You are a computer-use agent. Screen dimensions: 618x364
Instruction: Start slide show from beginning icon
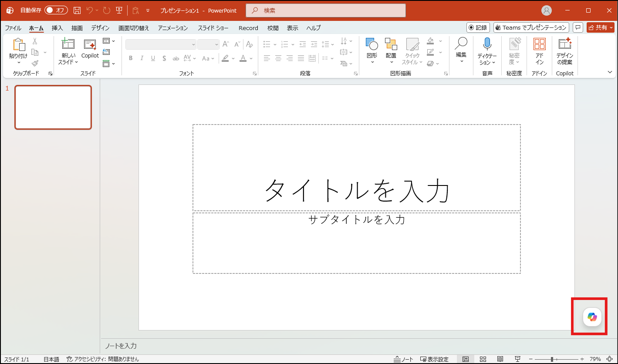(x=119, y=10)
